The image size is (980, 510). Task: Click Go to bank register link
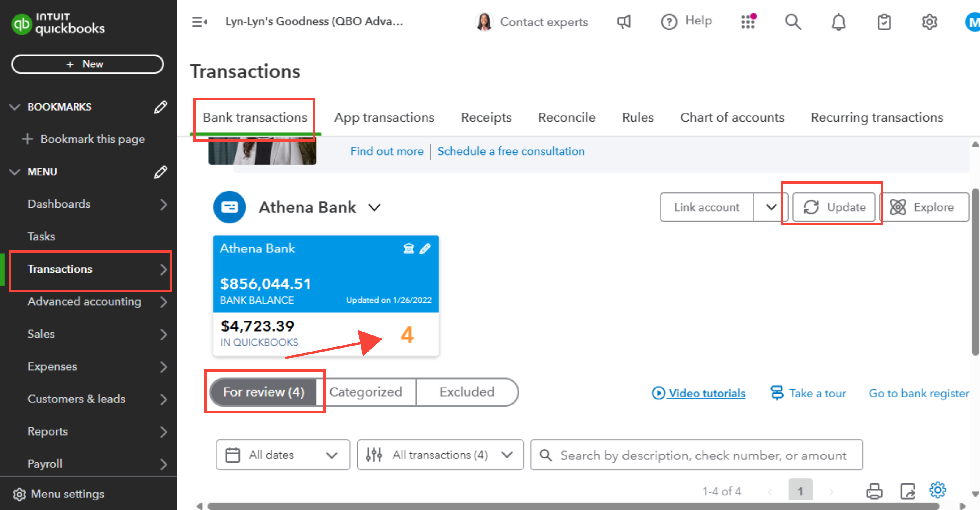click(919, 393)
